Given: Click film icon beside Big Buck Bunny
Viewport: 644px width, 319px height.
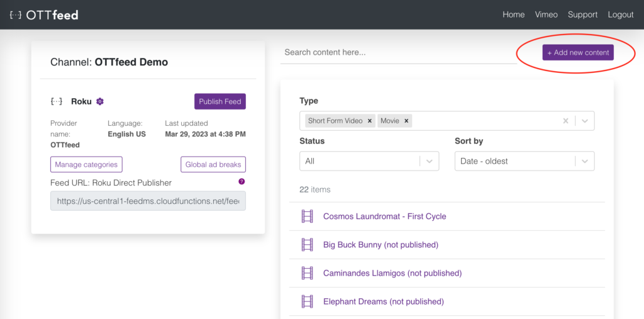Looking at the screenshot, I should (x=307, y=245).
